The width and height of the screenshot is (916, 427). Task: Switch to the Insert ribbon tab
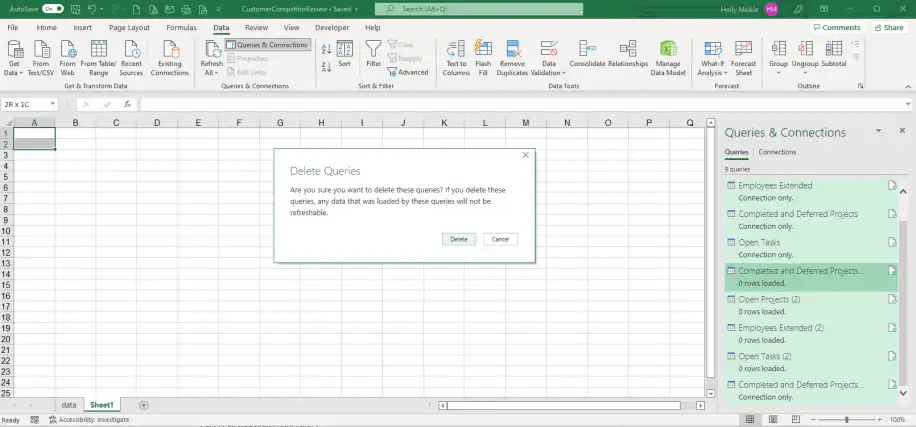[x=82, y=27]
